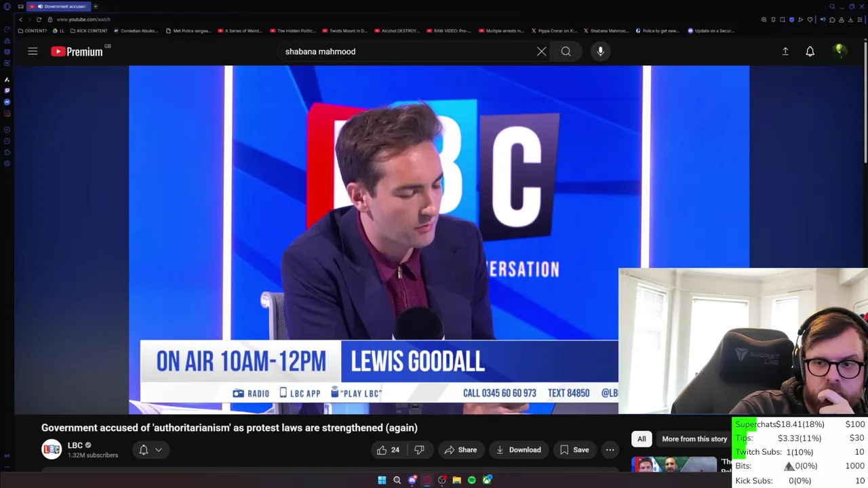This screenshot has height=488, width=868.
Task: Dislike the LBC video
Action: 419,450
